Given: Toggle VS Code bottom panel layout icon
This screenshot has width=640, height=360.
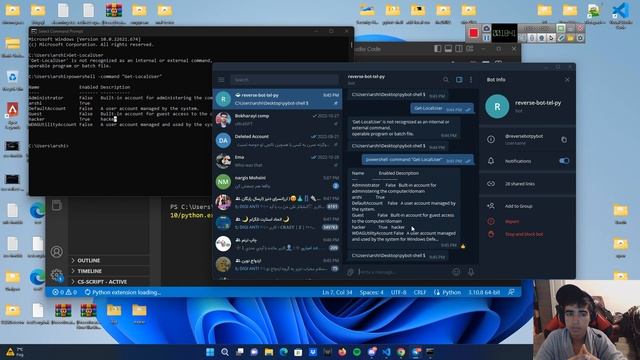Looking at the screenshot, I should pyautogui.click(x=448, y=49).
